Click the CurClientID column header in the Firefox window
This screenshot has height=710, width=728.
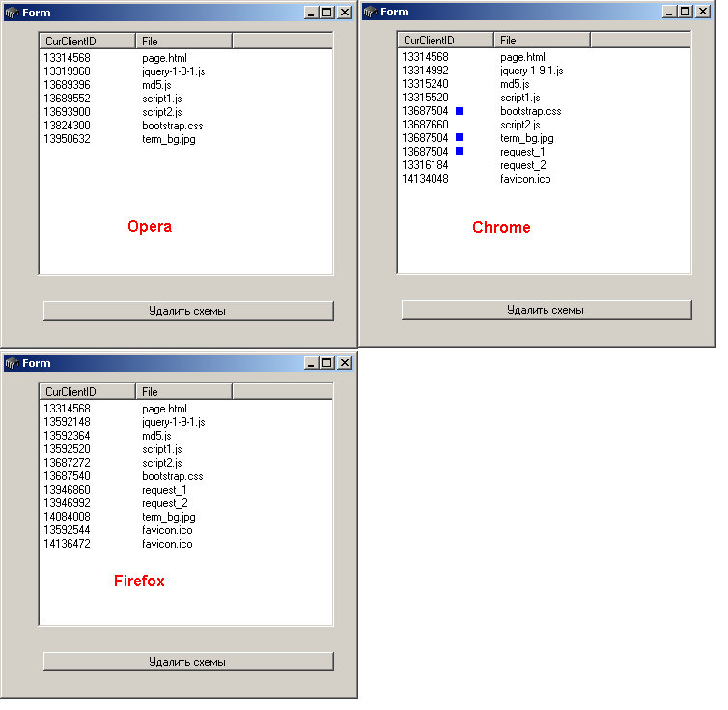87,391
